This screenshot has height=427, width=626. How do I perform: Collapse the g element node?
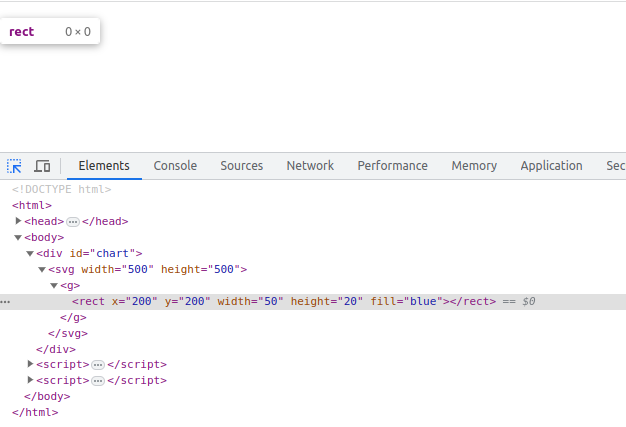pos(54,286)
